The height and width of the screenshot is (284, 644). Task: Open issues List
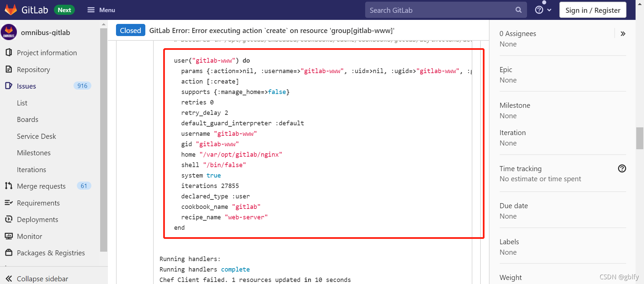(x=22, y=103)
